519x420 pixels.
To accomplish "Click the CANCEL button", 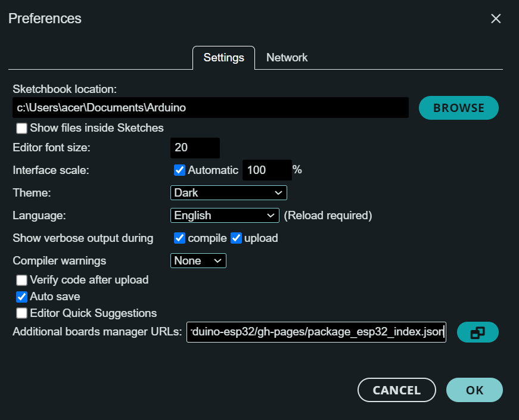I will pos(396,390).
